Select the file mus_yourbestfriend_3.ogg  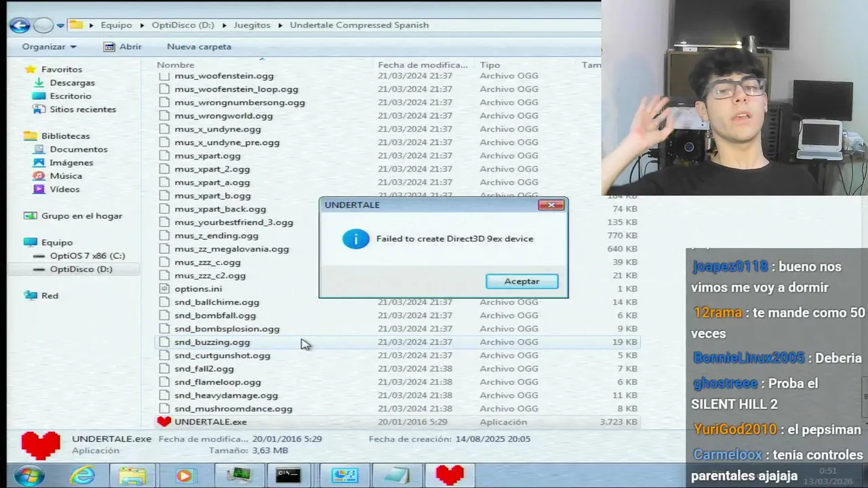click(x=233, y=222)
